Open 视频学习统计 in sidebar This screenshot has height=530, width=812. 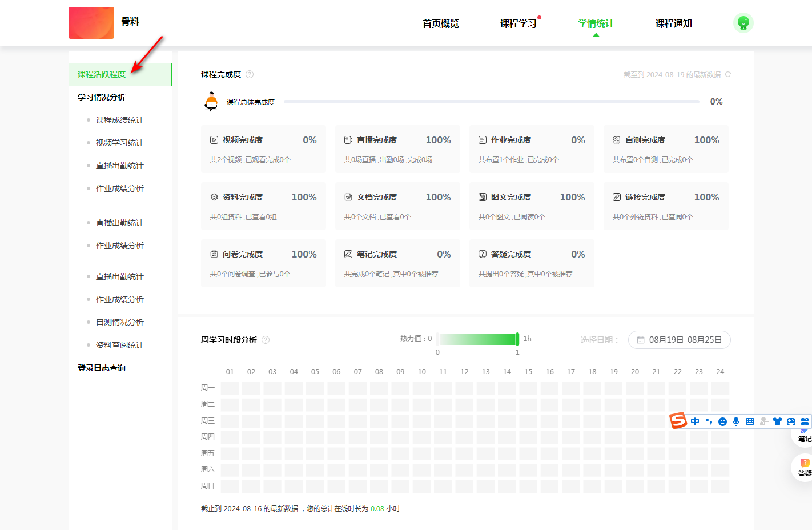click(x=119, y=143)
